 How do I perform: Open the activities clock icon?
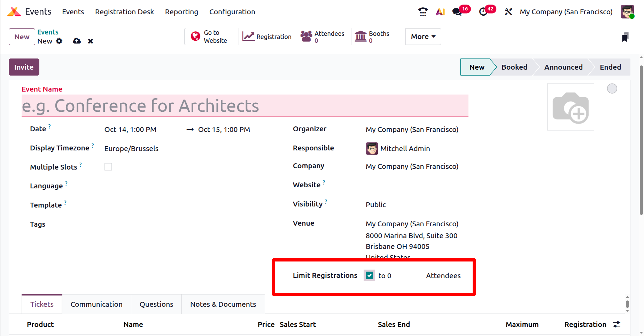[x=483, y=12]
